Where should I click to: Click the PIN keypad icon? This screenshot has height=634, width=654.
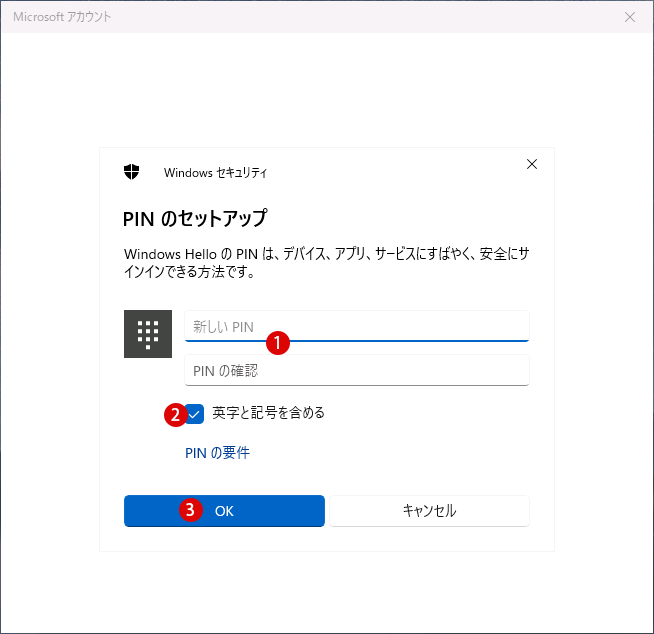point(148,334)
